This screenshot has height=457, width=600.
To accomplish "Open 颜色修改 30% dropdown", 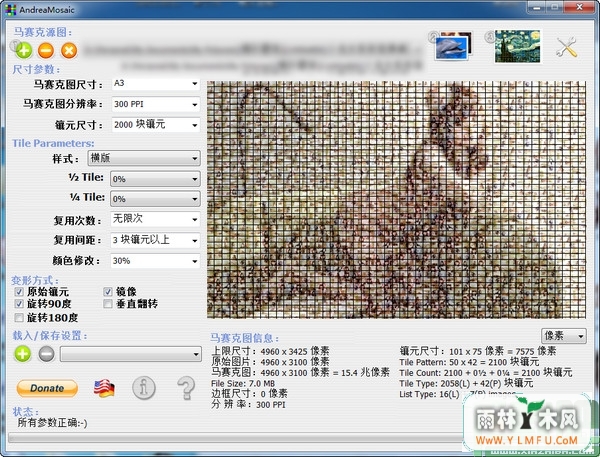I will tap(155, 261).
